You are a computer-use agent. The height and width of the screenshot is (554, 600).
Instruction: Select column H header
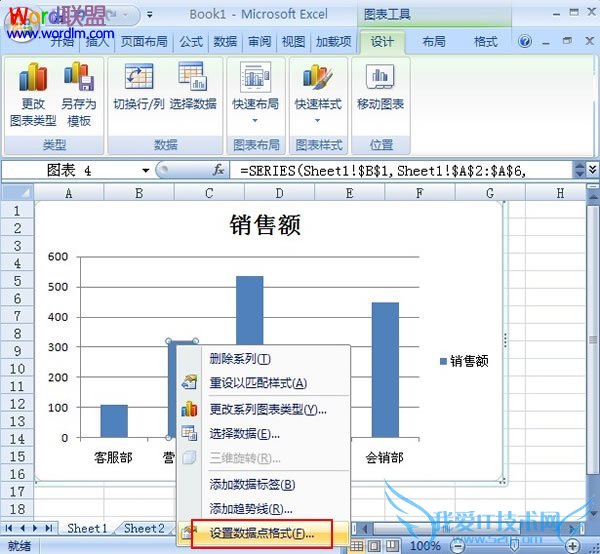[x=560, y=193]
